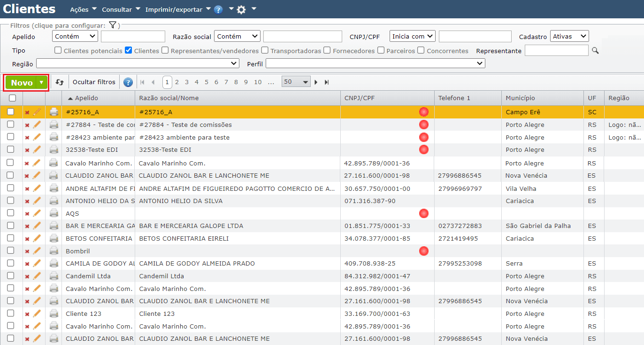The image size is (644, 345).
Task: Expand the Região filter dropdown
Action: coord(138,63)
